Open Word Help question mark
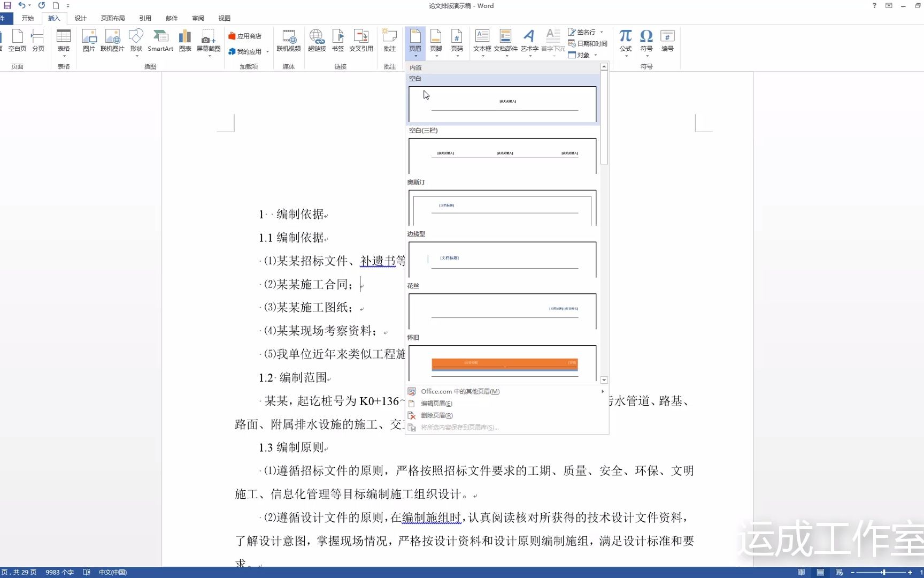This screenshot has height=578, width=924. click(x=874, y=6)
